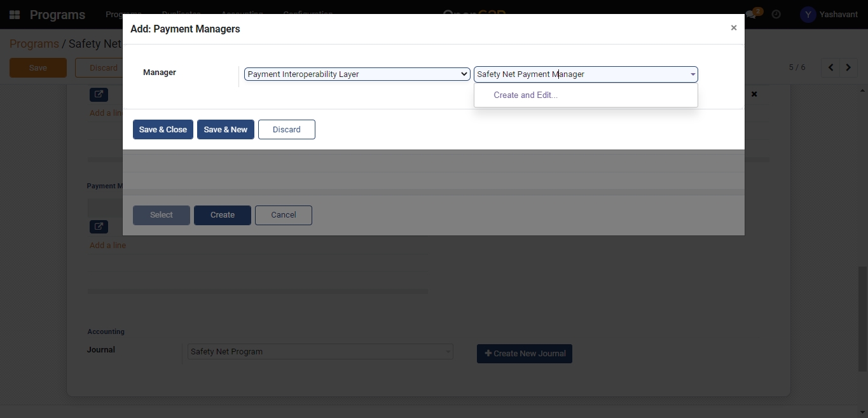Click the Save & Close button

pyautogui.click(x=163, y=130)
